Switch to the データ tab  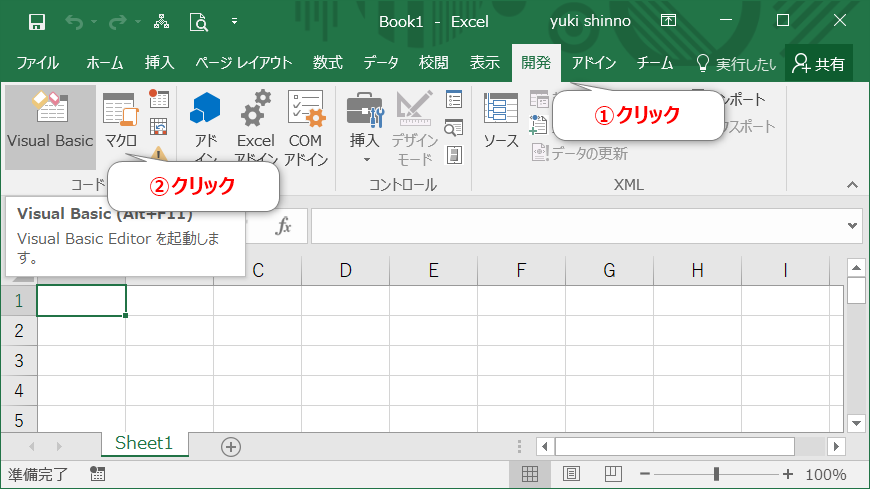coord(381,63)
